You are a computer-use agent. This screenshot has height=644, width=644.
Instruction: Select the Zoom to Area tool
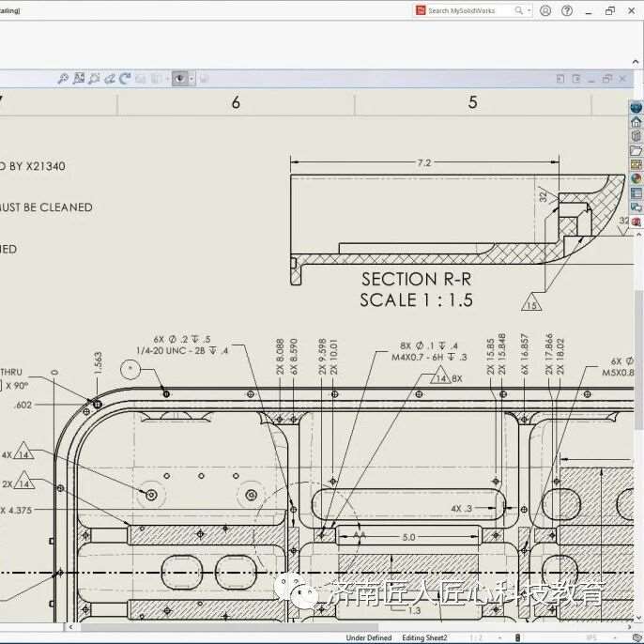79,78
